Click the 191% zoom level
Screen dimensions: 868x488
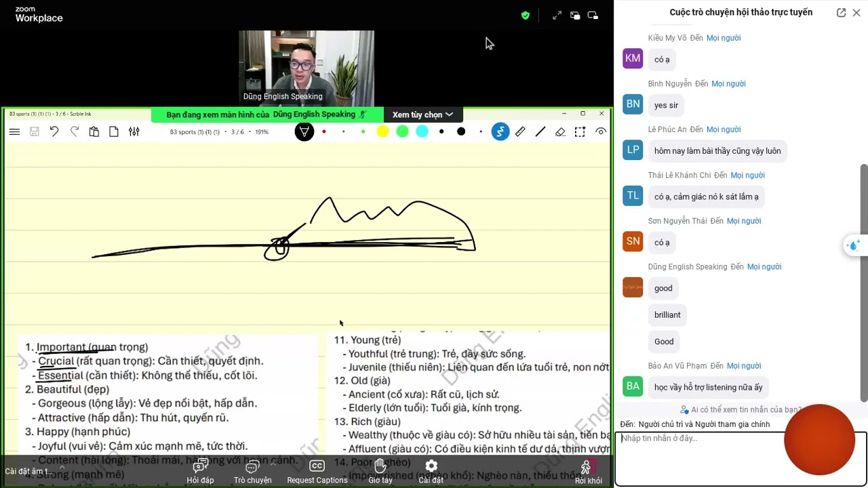[x=262, y=132]
